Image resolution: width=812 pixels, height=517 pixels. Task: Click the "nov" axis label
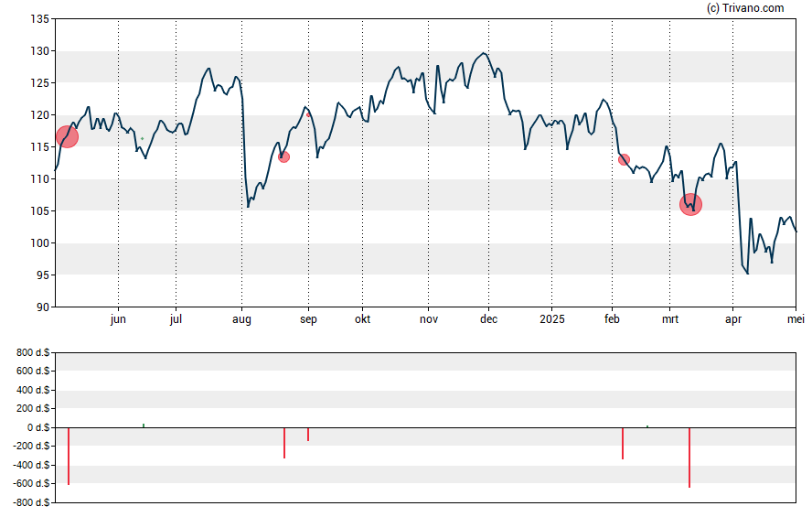[x=428, y=319]
